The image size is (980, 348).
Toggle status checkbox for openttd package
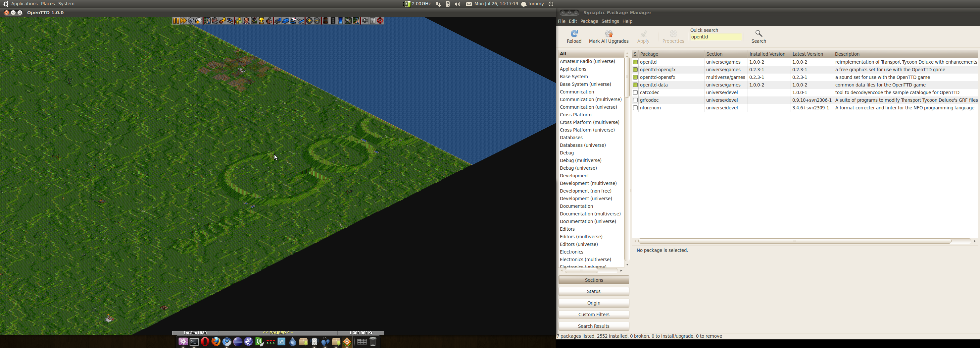click(635, 62)
